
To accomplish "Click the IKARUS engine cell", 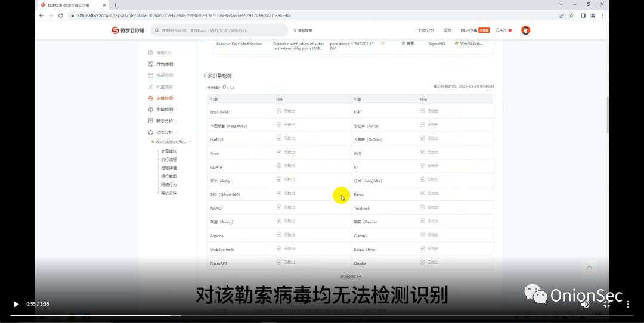I will click(x=217, y=139).
